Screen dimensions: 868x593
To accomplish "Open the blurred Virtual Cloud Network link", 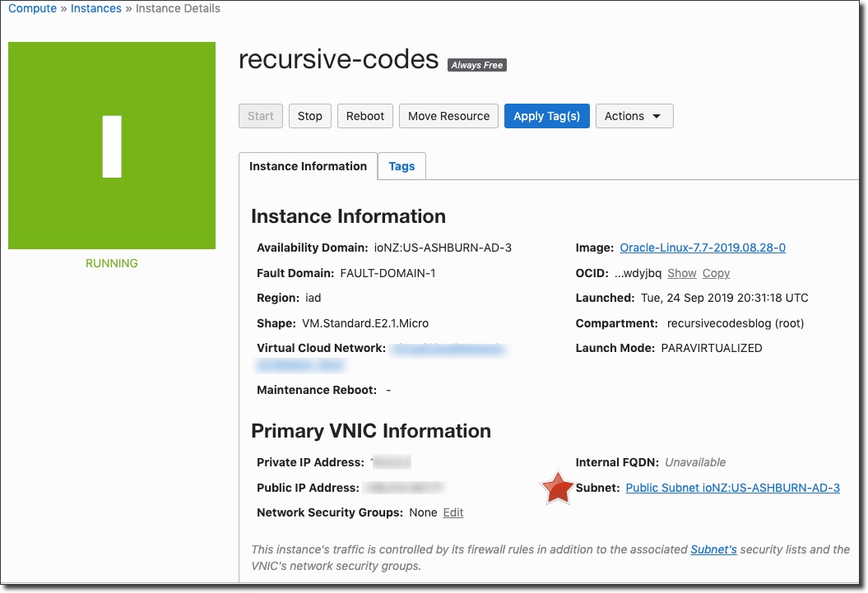I will pos(448,350).
